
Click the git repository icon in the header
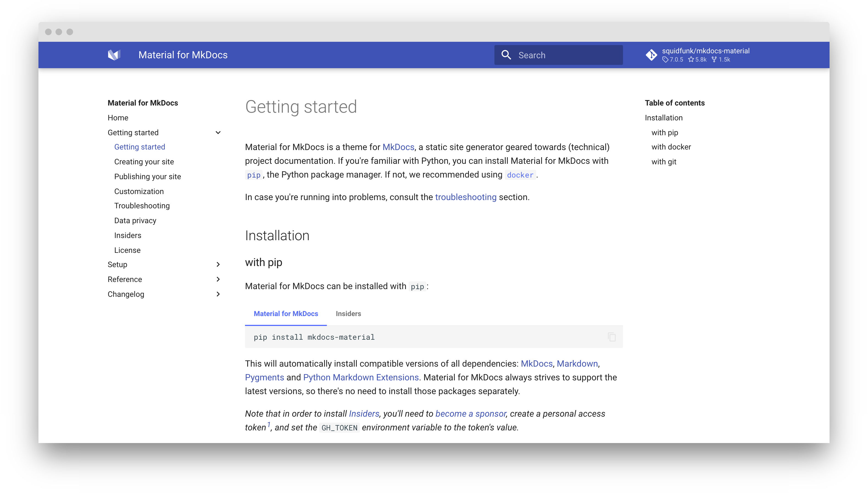point(652,55)
